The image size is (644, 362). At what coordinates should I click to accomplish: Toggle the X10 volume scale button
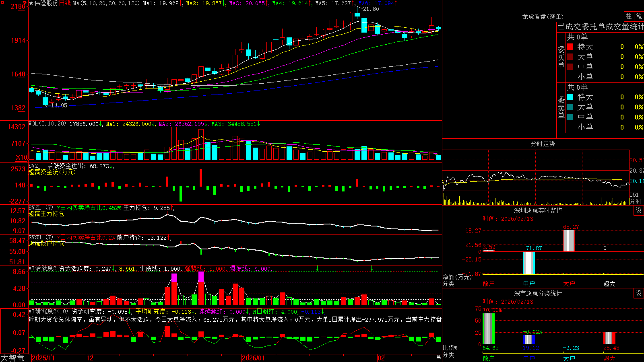coord(21,157)
